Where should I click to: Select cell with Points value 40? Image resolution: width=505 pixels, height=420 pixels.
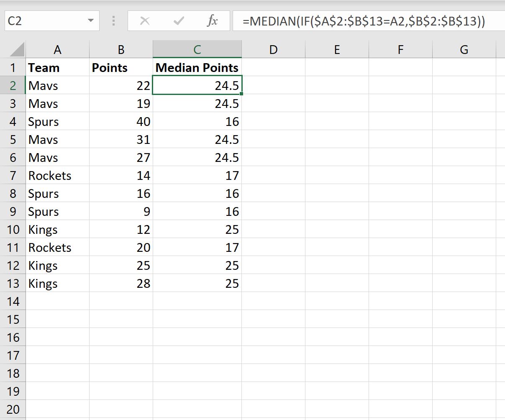point(121,121)
